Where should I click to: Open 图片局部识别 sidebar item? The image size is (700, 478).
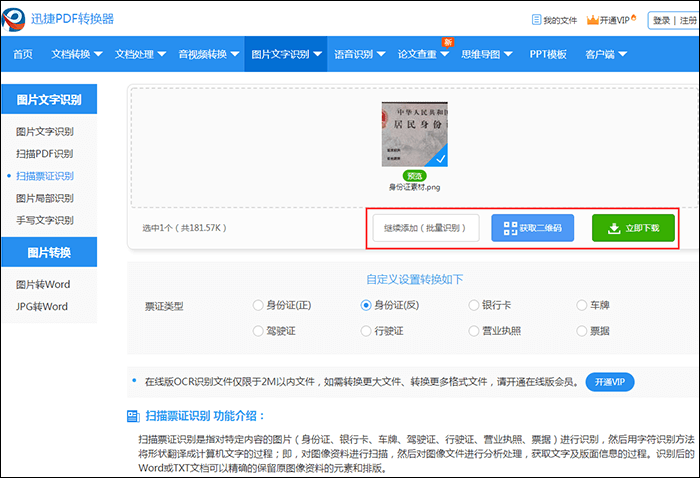click(x=45, y=198)
